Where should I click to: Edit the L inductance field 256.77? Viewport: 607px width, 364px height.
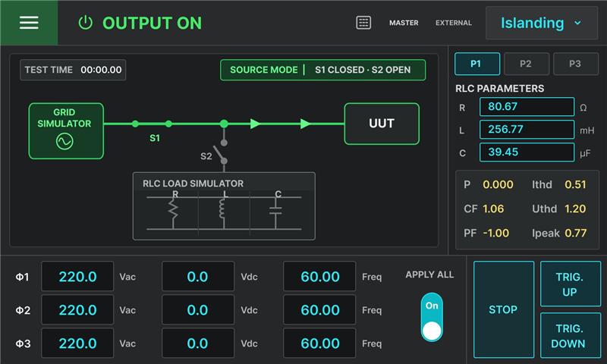pos(527,129)
